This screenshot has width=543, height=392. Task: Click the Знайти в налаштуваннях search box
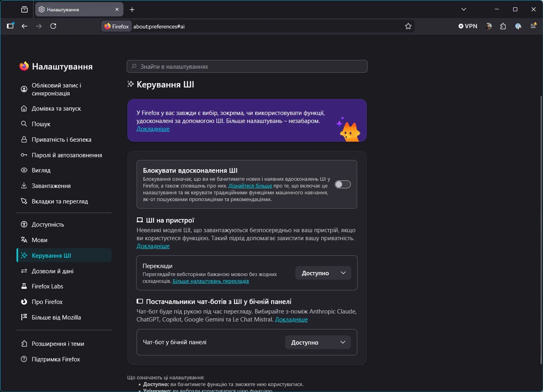[x=247, y=66]
